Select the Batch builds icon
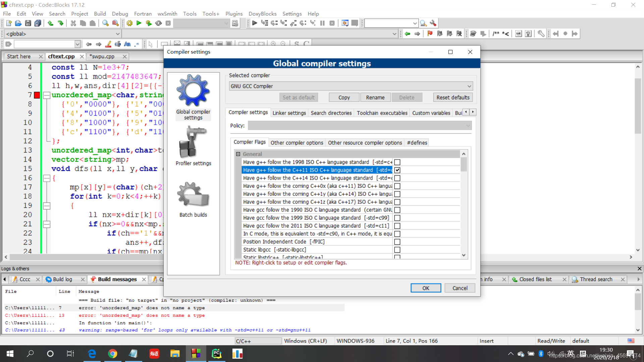Image resolution: width=644 pixels, height=362 pixels. 193,200
